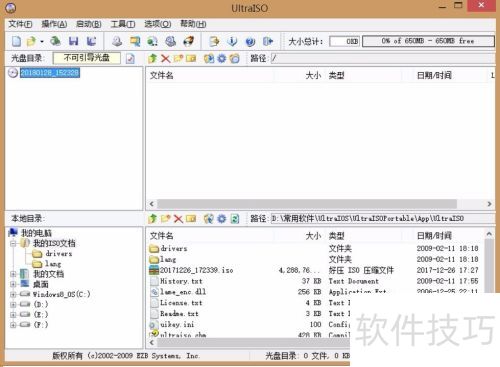This screenshot has height=367, width=500.
Task: Click the Open CD/DVD disc icon
Action: coord(55,41)
